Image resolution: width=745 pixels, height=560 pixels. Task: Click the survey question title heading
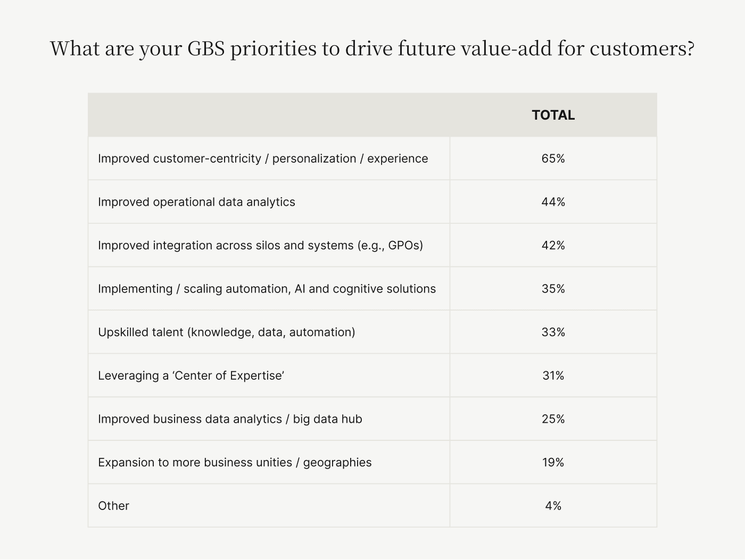[x=372, y=48]
